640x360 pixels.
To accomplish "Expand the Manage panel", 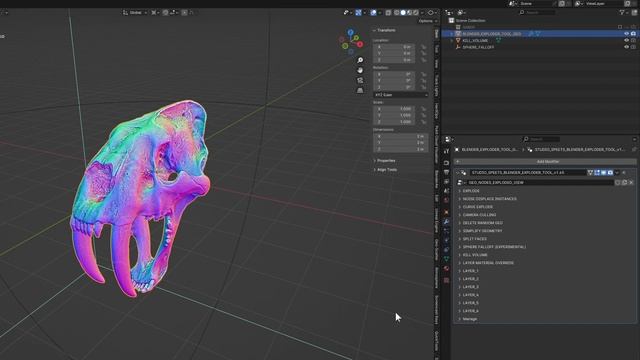I will pos(468,319).
